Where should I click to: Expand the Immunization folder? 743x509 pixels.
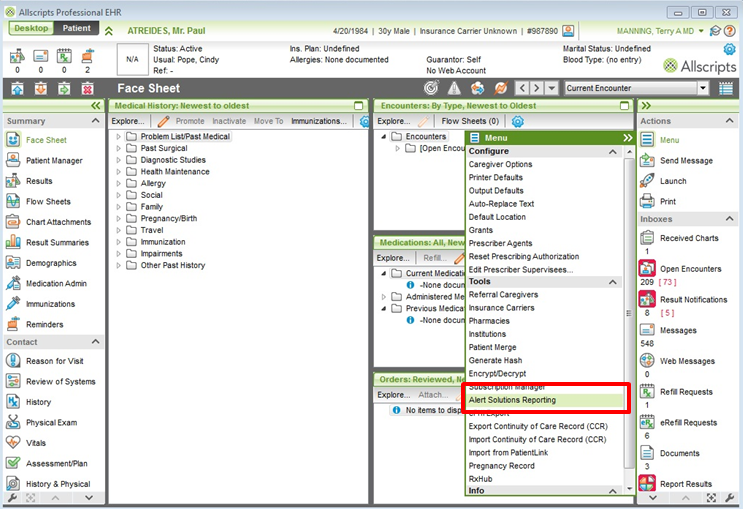118,242
